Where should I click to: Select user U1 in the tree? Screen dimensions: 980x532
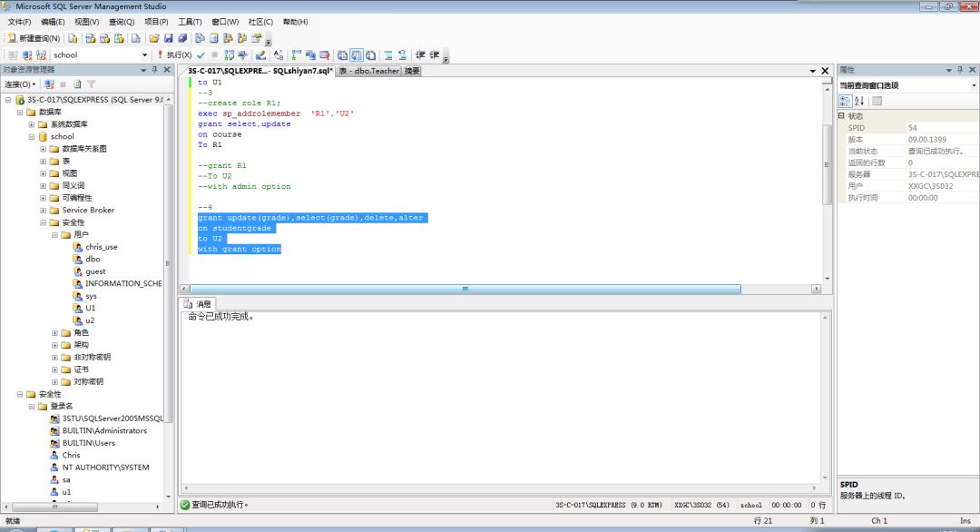91,308
